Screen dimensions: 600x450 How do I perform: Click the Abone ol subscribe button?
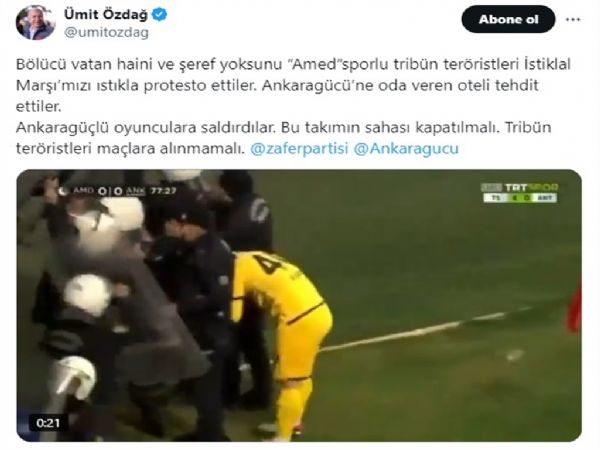click(x=508, y=19)
